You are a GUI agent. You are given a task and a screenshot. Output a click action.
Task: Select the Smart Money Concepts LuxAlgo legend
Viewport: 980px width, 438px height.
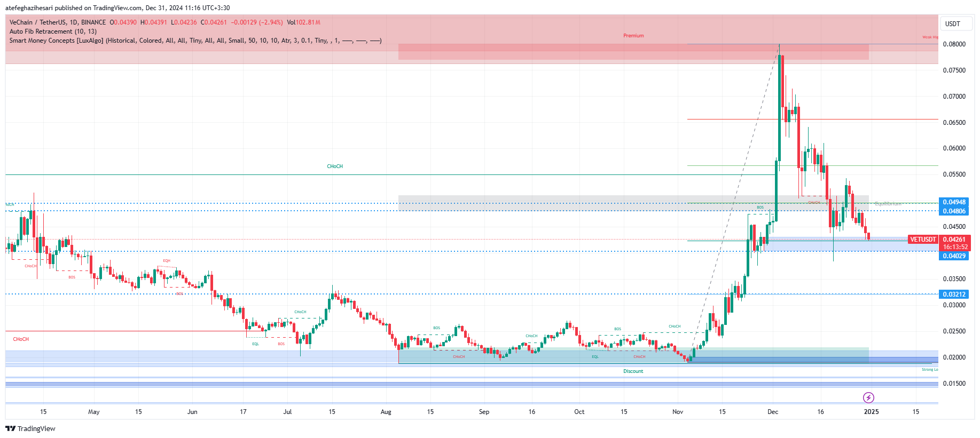coord(195,41)
